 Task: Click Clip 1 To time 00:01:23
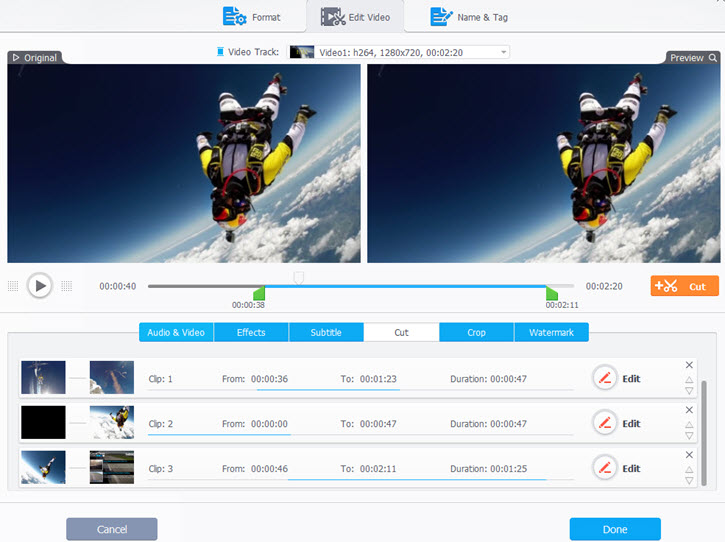pos(378,379)
